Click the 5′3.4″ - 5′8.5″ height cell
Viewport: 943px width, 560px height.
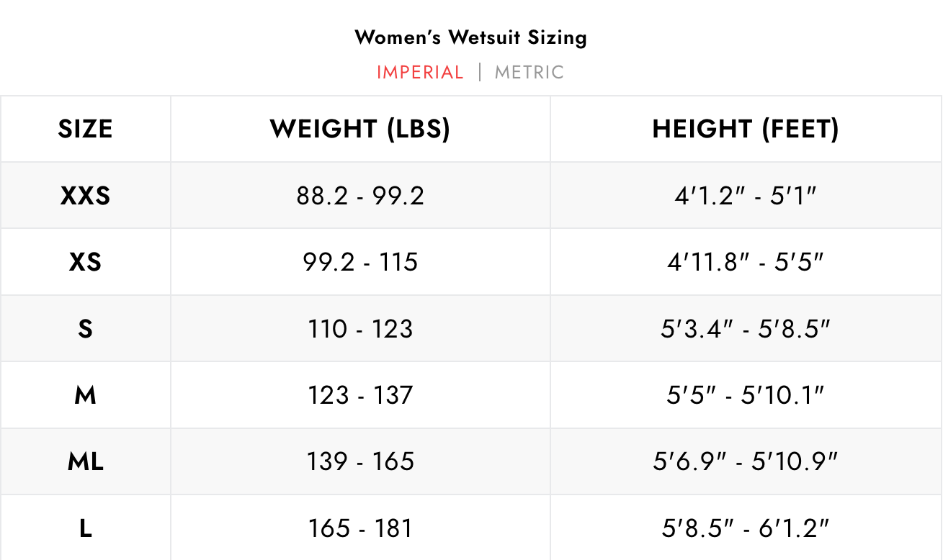point(746,329)
